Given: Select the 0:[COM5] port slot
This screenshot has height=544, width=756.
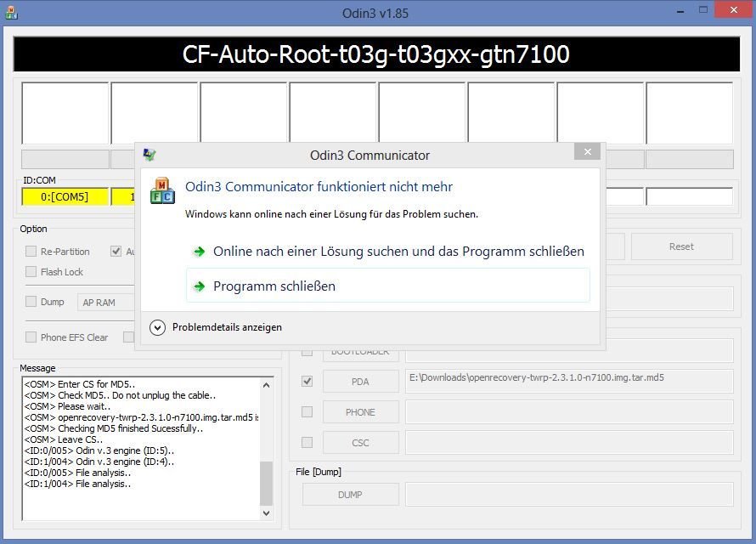Looking at the screenshot, I should pos(65,196).
